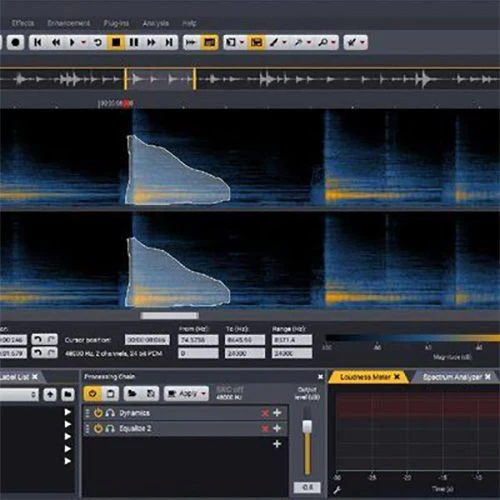
Task: Pause playback with the Pause button
Action: tap(134, 42)
